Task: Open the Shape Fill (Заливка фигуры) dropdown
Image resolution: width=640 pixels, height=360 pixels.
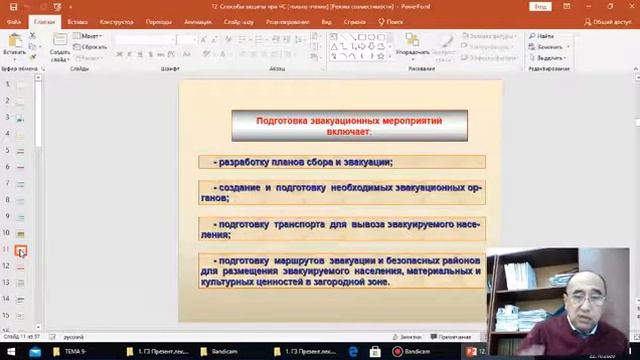Action: coord(489,36)
